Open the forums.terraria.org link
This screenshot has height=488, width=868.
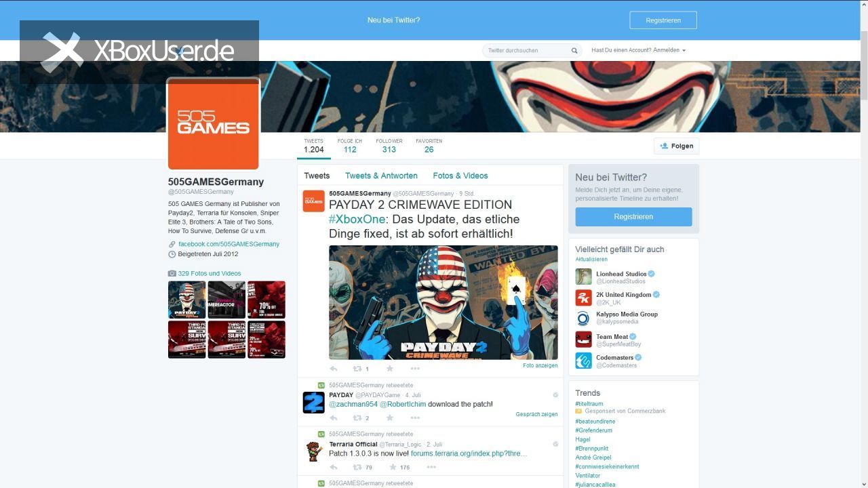[x=469, y=453]
